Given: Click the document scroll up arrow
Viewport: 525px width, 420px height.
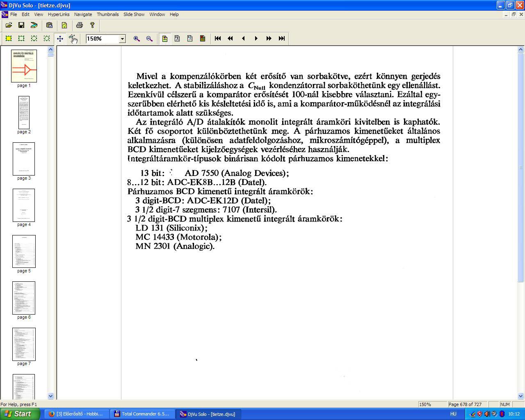Looking at the screenshot, I should tap(521, 49).
